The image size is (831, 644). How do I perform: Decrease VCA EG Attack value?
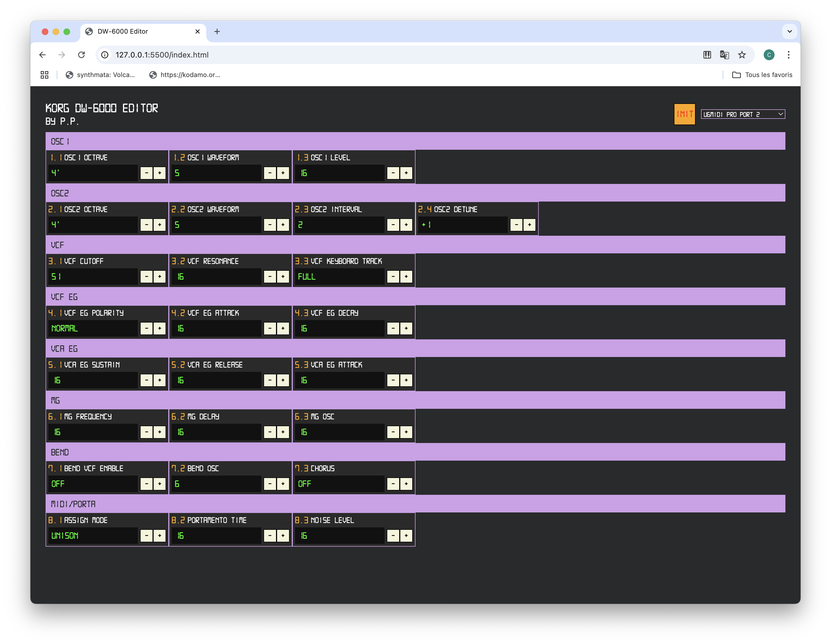pyautogui.click(x=393, y=380)
